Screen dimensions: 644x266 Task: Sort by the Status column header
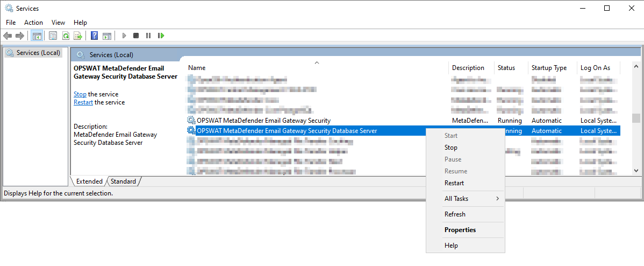click(511, 68)
